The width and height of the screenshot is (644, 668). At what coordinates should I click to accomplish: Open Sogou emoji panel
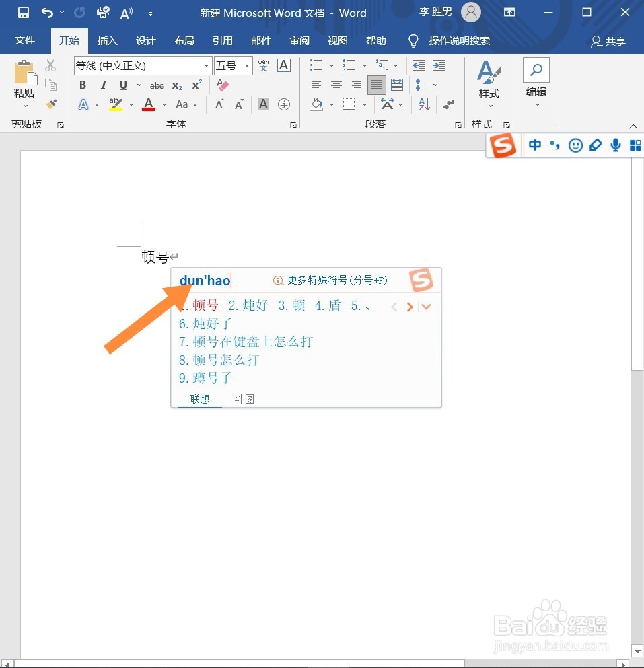click(575, 145)
